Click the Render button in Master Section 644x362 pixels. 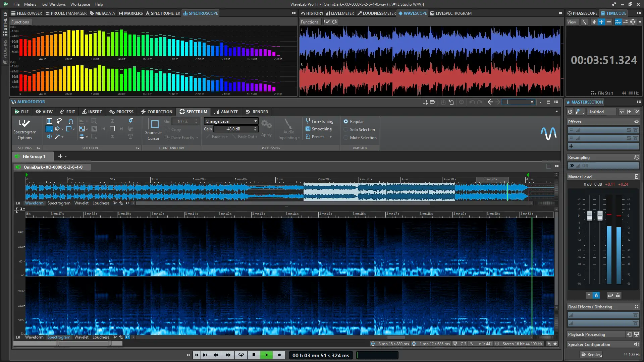tap(592, 354)
